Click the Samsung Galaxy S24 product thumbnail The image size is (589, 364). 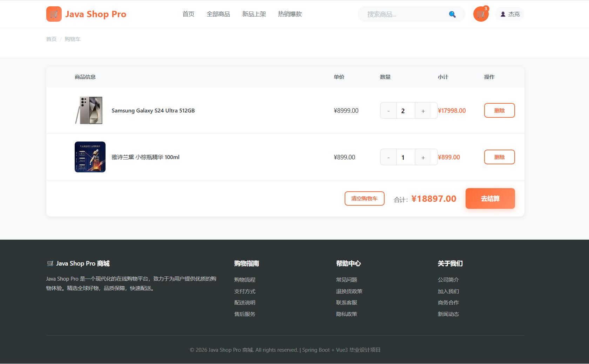90,110
